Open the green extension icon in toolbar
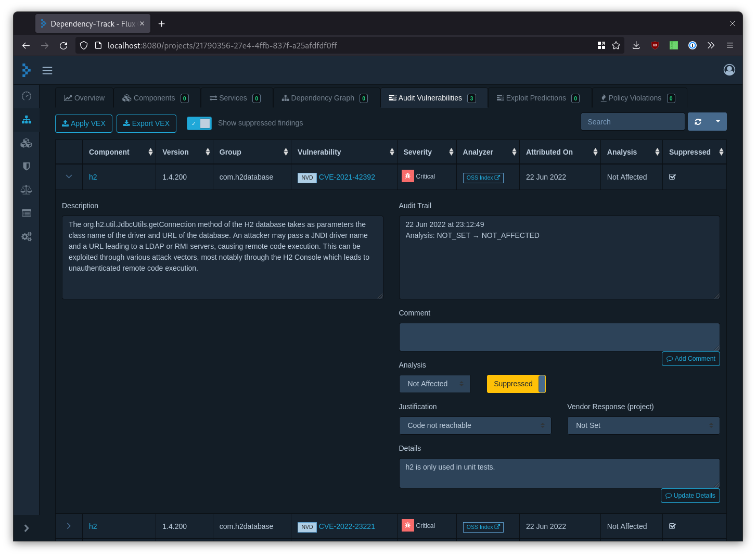This screenshot has width=756, height=556. (x=674, y=46)
